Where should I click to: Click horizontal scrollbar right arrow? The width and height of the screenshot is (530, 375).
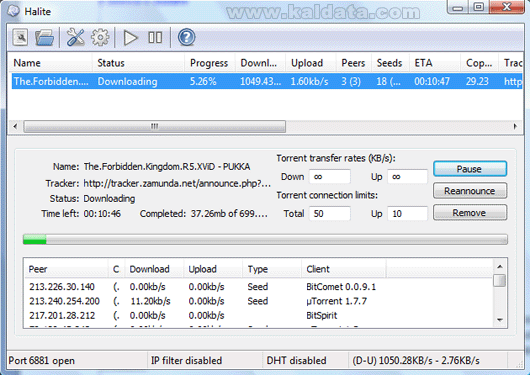pos(515,126)
